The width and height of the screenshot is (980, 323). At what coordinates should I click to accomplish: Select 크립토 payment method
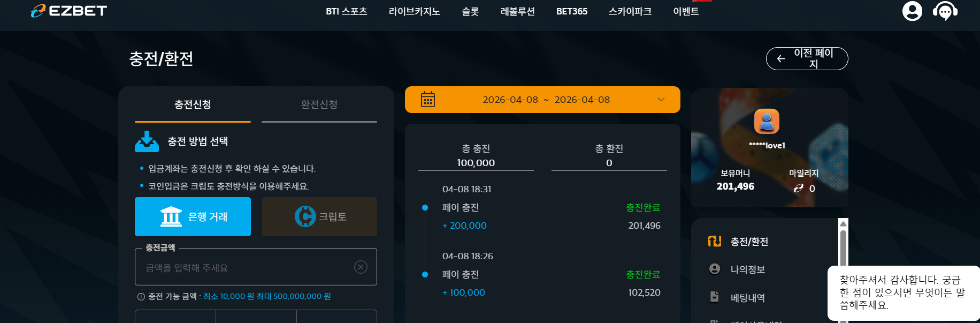[319, 216]
